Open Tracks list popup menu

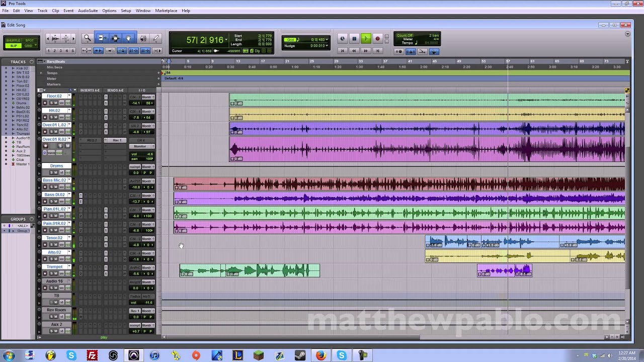click(32, 62)
